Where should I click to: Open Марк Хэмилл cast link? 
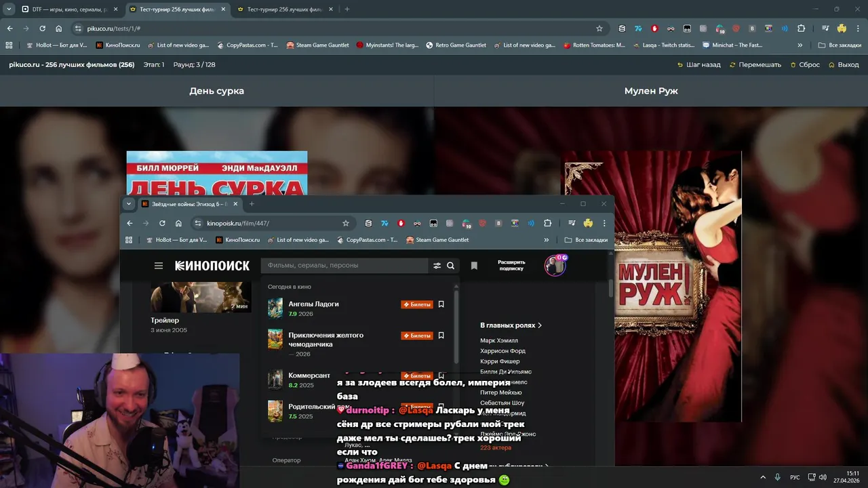pos(498,341)
